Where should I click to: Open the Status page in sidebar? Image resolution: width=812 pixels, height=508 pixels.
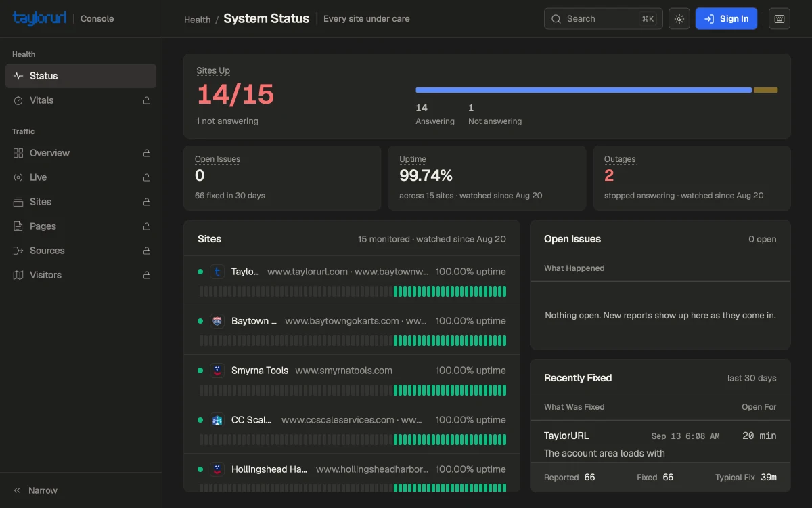81,76
